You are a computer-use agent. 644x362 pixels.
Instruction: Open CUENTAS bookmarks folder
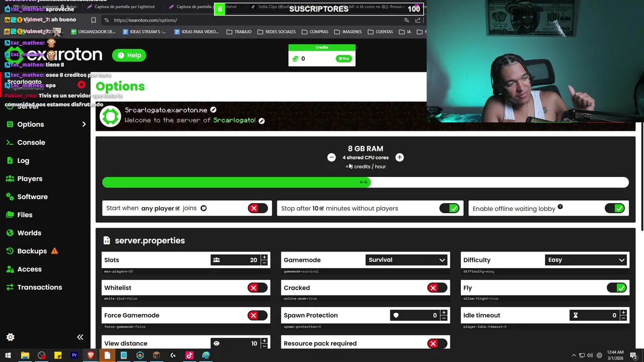[x=380, y=32]
